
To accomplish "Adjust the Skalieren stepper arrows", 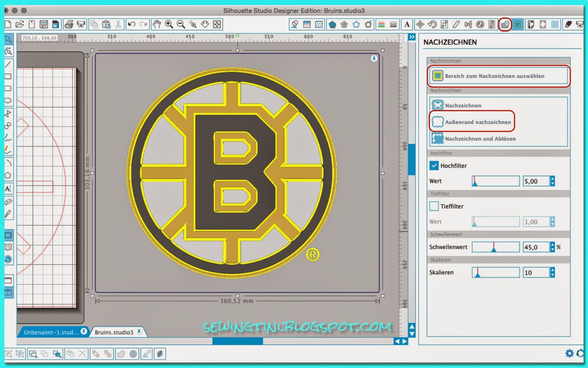I will tap(552, 272).
